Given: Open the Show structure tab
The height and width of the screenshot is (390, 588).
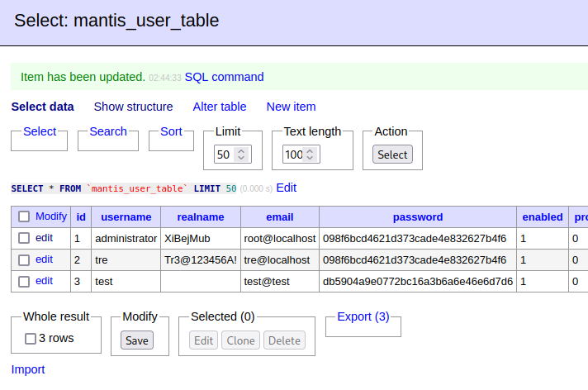Looking at the screenshot, I should point(133,107).
